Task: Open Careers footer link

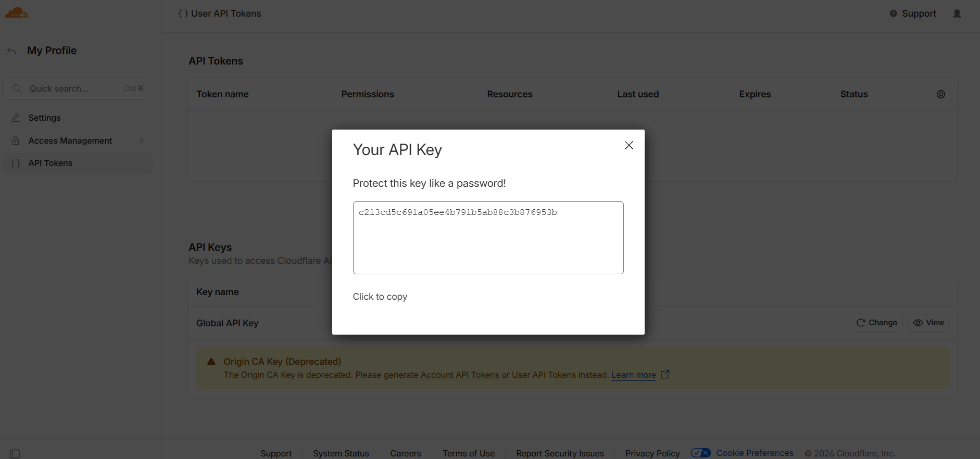Action: pyautogui.click(x=406, y=453)
